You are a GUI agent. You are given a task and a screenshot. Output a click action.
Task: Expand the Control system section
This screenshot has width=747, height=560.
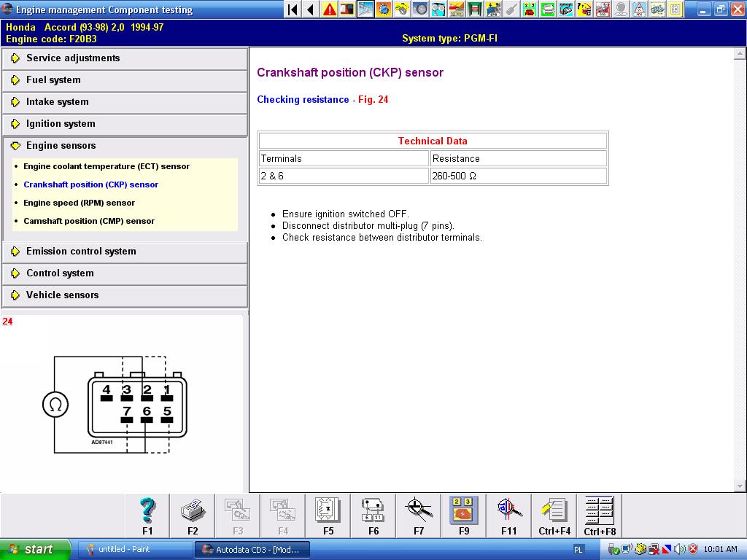[125, 273]
